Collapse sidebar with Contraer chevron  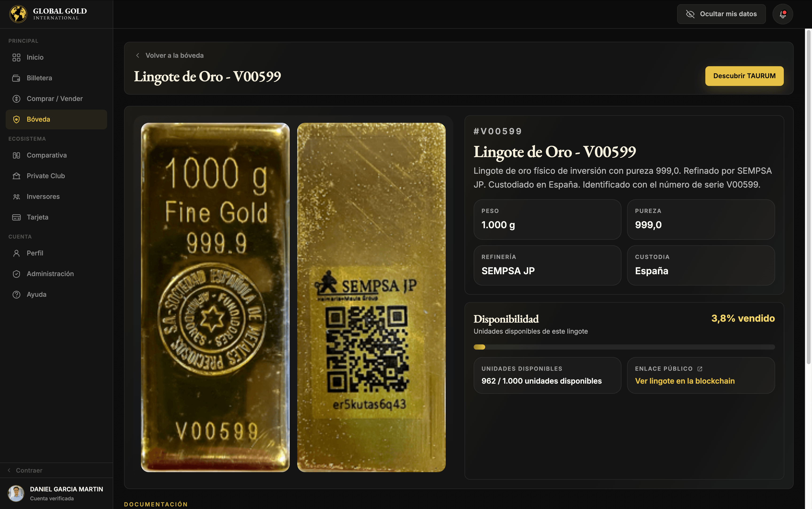pos(9,470)
